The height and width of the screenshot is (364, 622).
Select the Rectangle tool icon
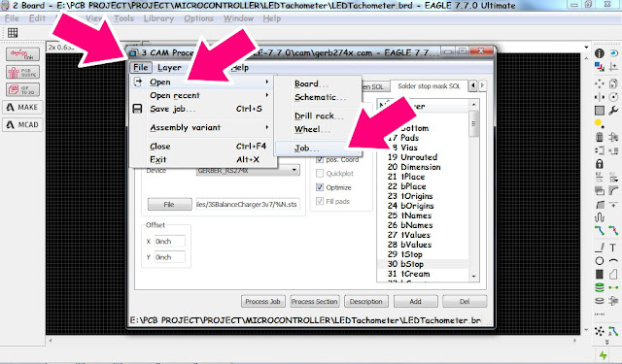click(x=600, y=274)
